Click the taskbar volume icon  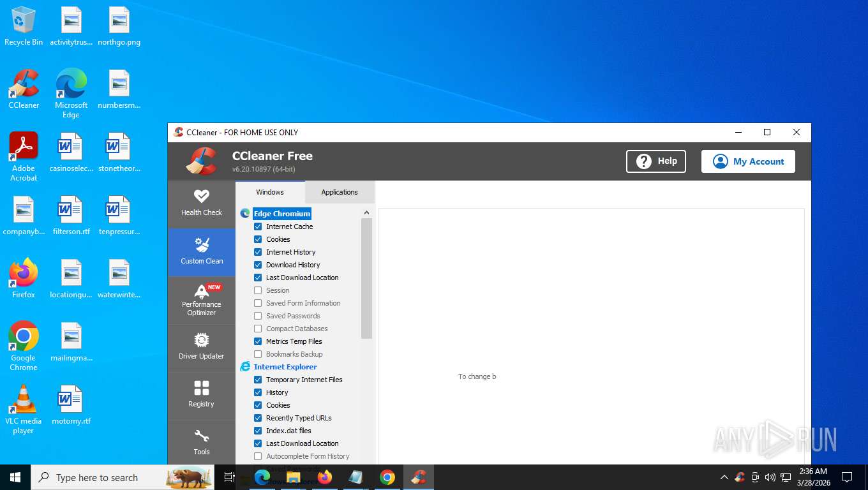point(770,477)
